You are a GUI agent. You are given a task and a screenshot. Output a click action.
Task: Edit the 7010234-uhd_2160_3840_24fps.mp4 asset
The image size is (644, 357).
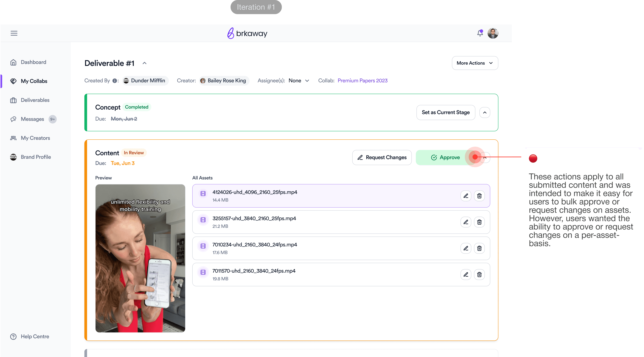point(466,248)
